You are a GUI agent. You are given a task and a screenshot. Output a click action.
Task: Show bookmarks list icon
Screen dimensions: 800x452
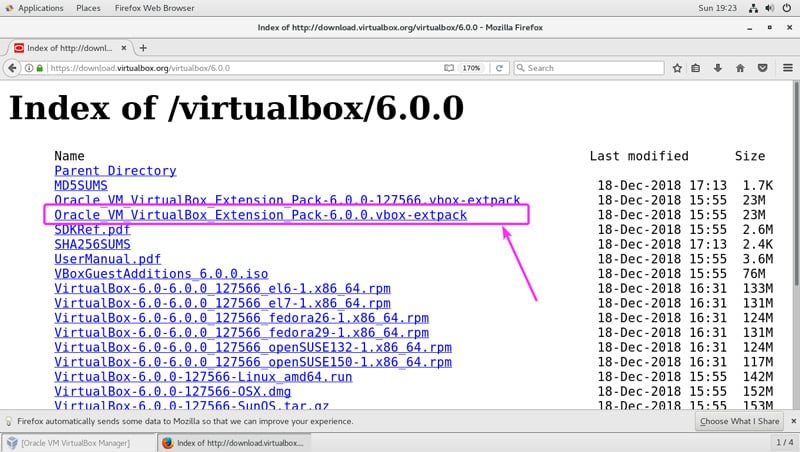tap(696, 68)
